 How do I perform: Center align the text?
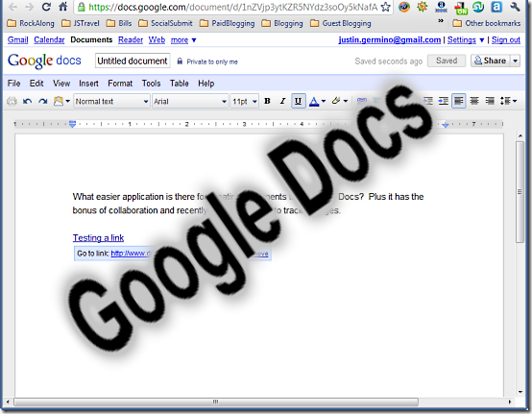(x=474, y=101)
